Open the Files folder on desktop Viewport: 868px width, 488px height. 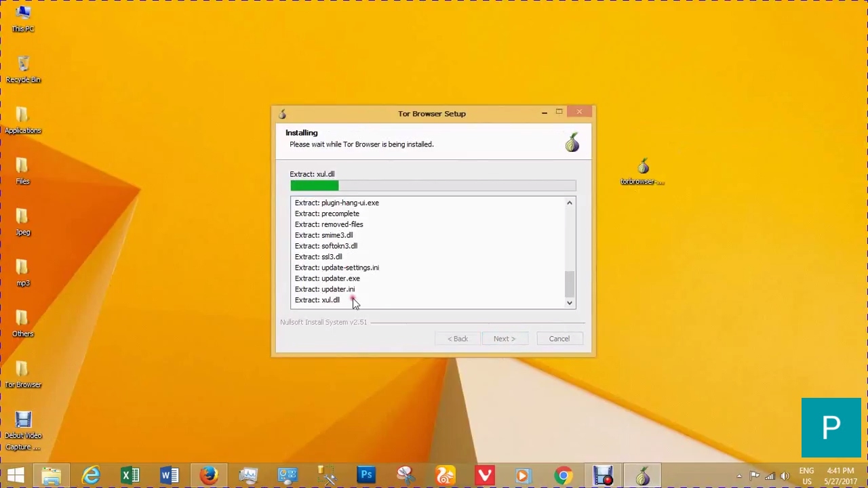22,171
